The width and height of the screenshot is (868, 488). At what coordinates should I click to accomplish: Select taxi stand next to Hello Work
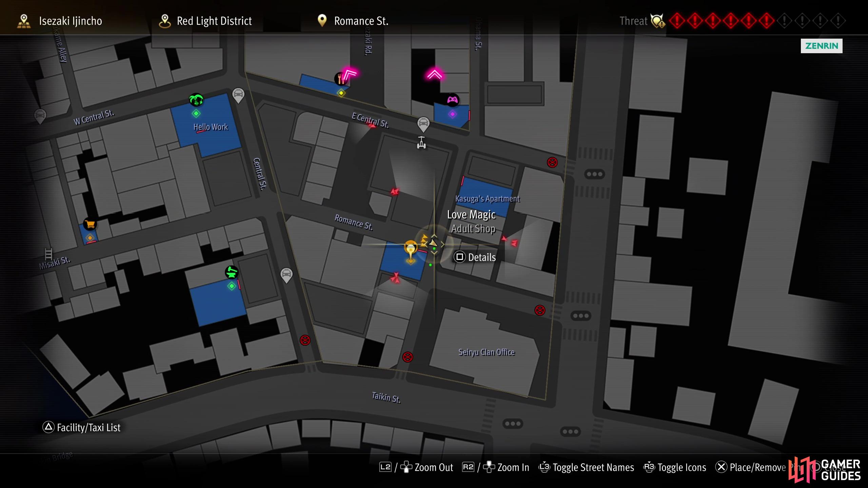click(x=238, y=95)
